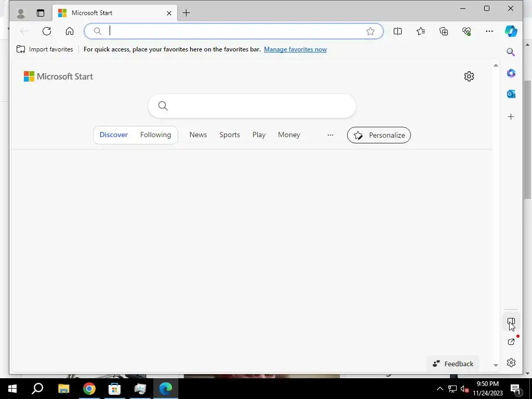Click the search magnifier in web search box
Viewport: 532px width, 399px height.
click(x=163, y=106)
